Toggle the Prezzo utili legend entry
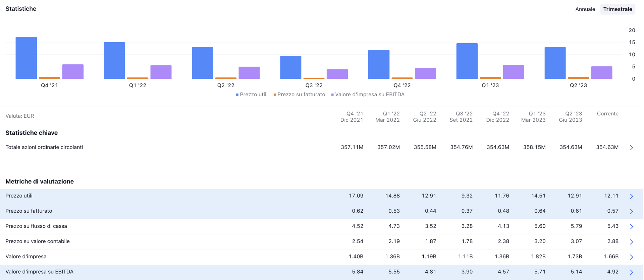 click(254, 95)
